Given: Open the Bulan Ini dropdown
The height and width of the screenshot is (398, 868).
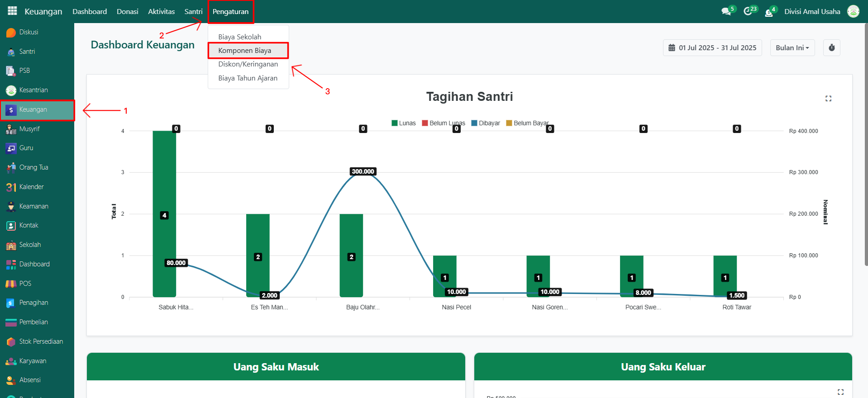Looking at the screenshot, I should [x=792, y=47].
